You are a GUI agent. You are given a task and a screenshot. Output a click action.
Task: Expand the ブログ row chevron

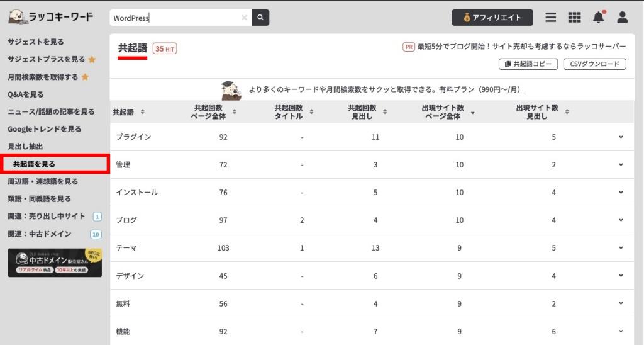(x=621, y=220)
